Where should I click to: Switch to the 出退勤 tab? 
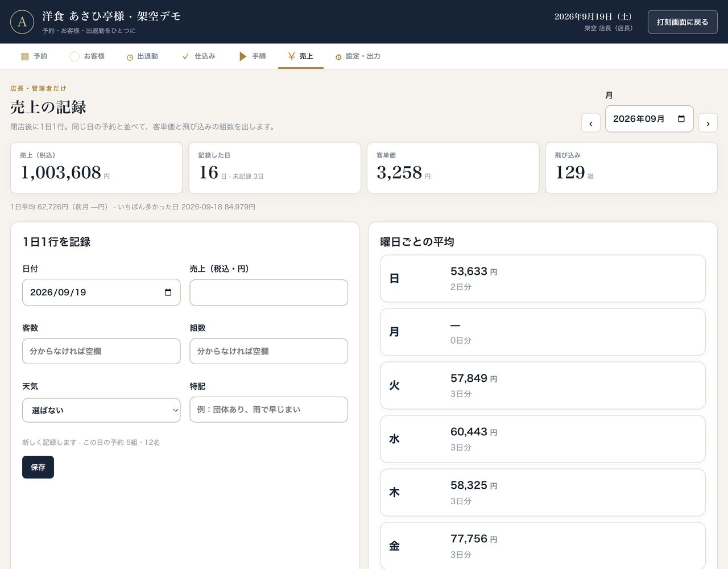click(x=142, y=56)
